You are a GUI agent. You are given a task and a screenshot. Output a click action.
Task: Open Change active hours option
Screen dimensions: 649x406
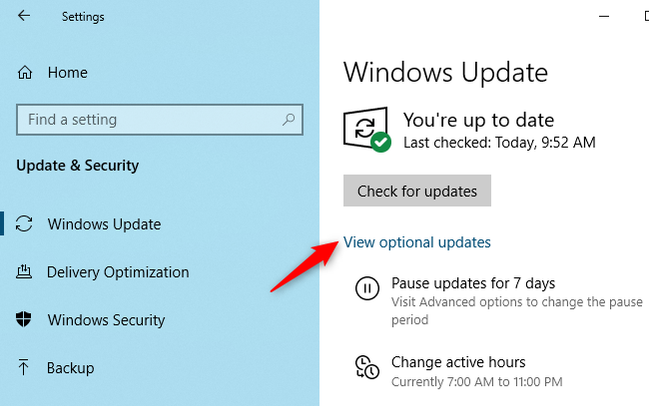tap(458, 362)
